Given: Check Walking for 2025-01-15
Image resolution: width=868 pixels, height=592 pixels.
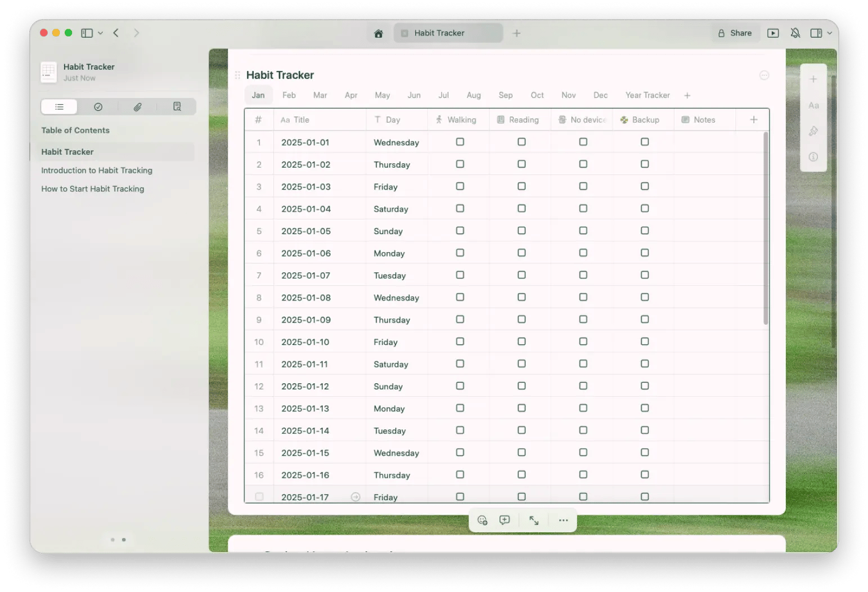Looking at the screenshot, I should point(460,452).
